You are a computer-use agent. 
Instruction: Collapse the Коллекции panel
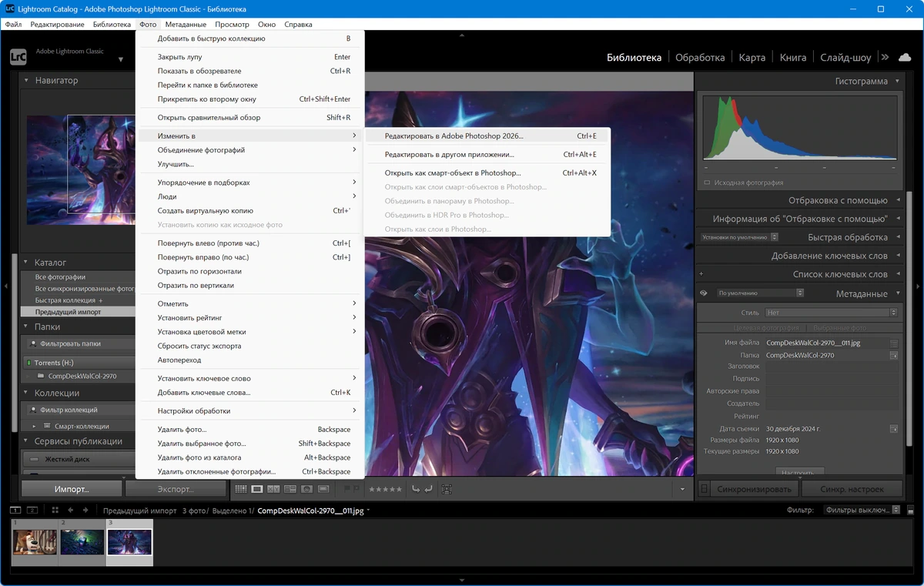point(26,393)
